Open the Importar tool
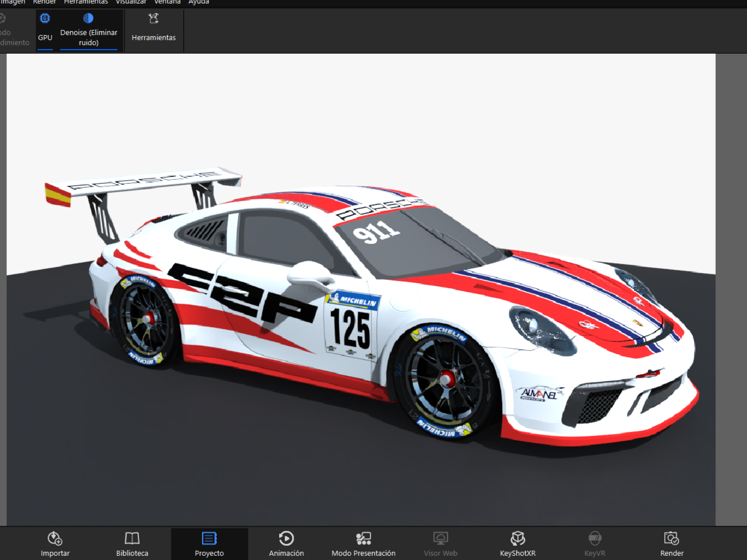Image resolution: width=747 pixels, height=560 pixels. pos(55,544)
